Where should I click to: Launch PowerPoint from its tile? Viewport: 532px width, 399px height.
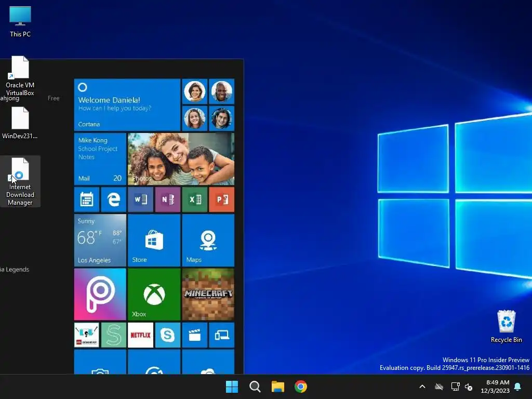(x=222, y=199)
